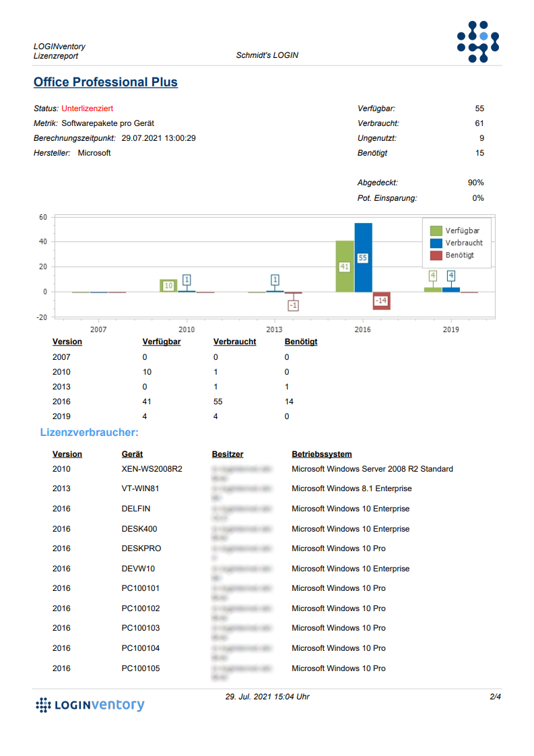Select the 2010 row Verfügbar value 10
Screen dimensions: 534x756
pyautogui.click(x=147, y=372)
